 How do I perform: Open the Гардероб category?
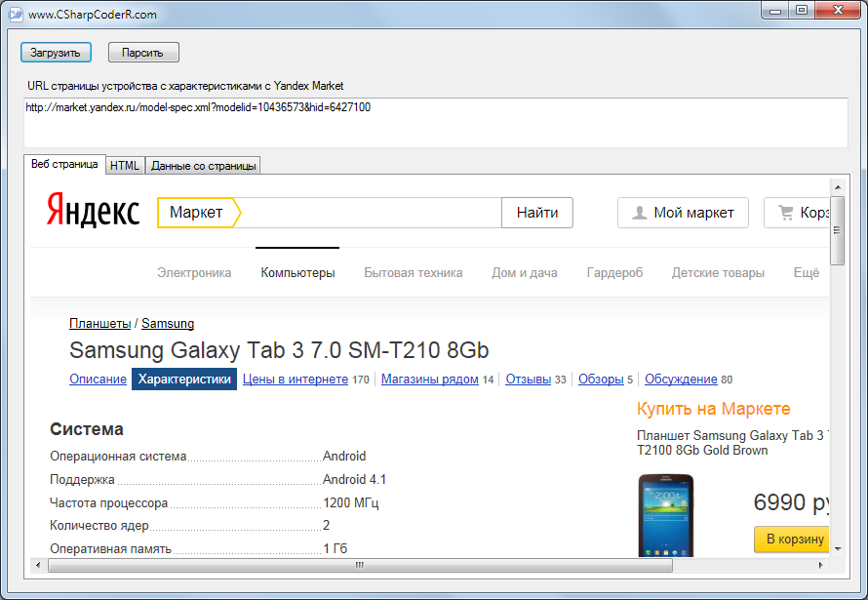click(614, 273)
